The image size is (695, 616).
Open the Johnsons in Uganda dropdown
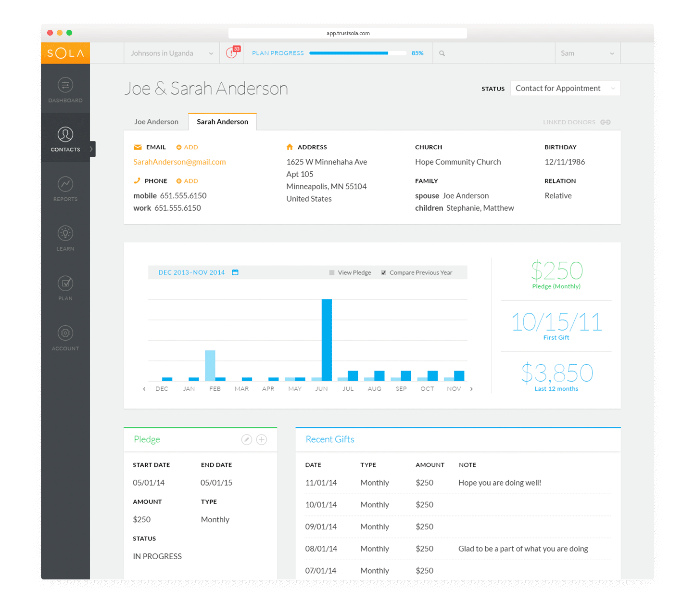pos(172,53)
